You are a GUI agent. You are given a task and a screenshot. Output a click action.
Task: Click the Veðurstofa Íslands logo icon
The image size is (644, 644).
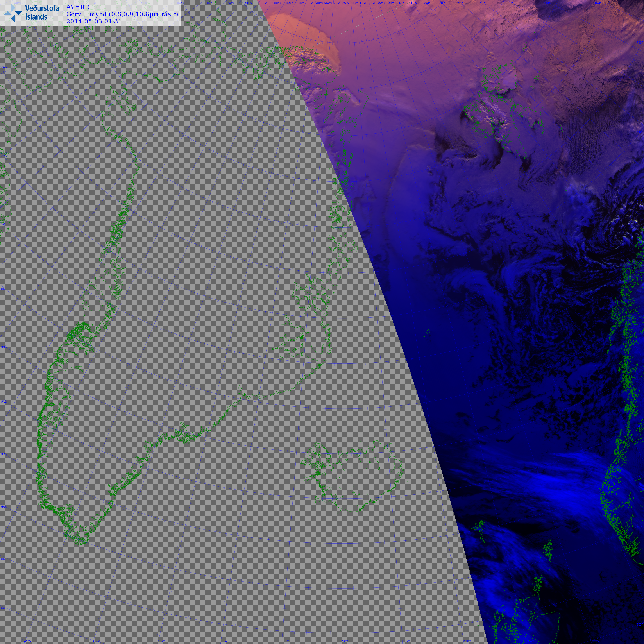[13, 13]
